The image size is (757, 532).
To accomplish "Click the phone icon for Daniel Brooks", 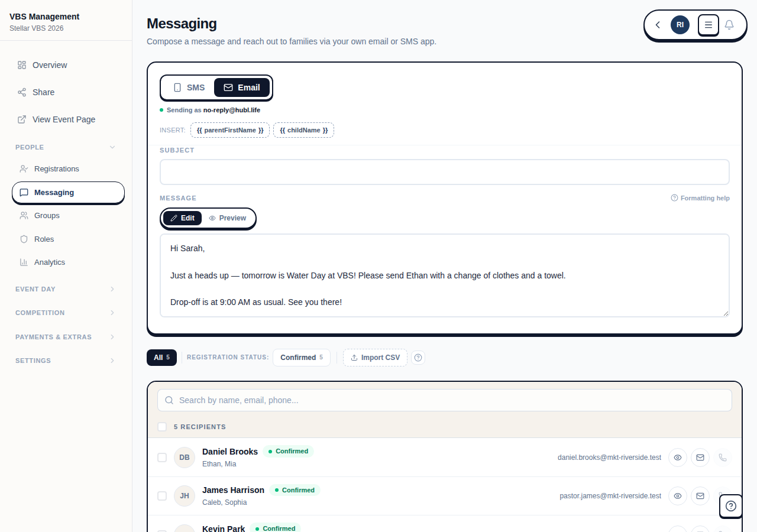I will (x=723, y=457).
